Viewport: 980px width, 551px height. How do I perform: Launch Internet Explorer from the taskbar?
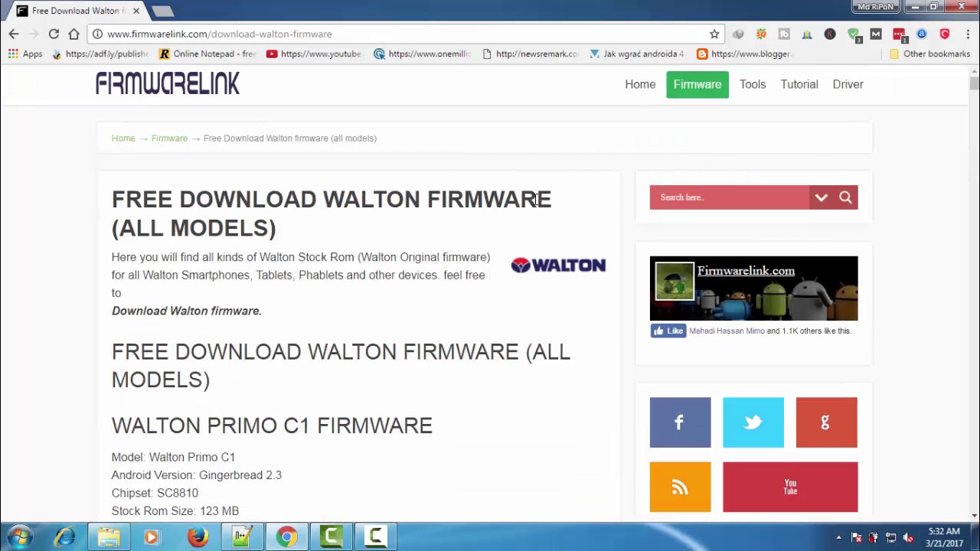click(x=64, y=537)
